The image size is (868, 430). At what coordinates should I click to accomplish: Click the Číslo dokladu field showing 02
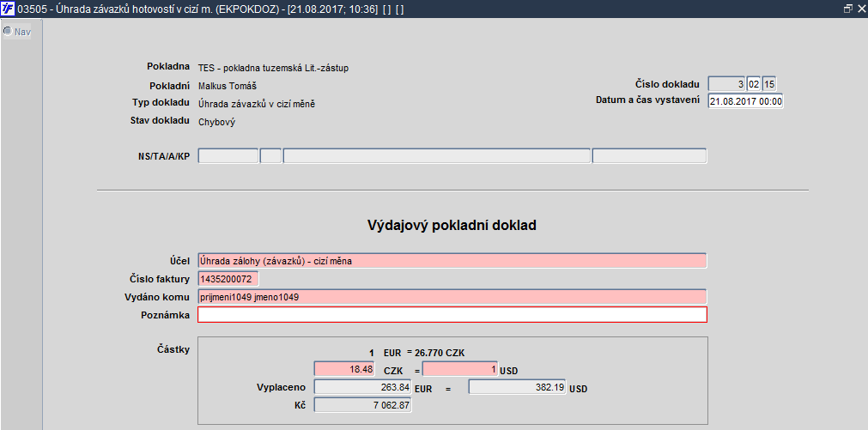coord(754,84)
